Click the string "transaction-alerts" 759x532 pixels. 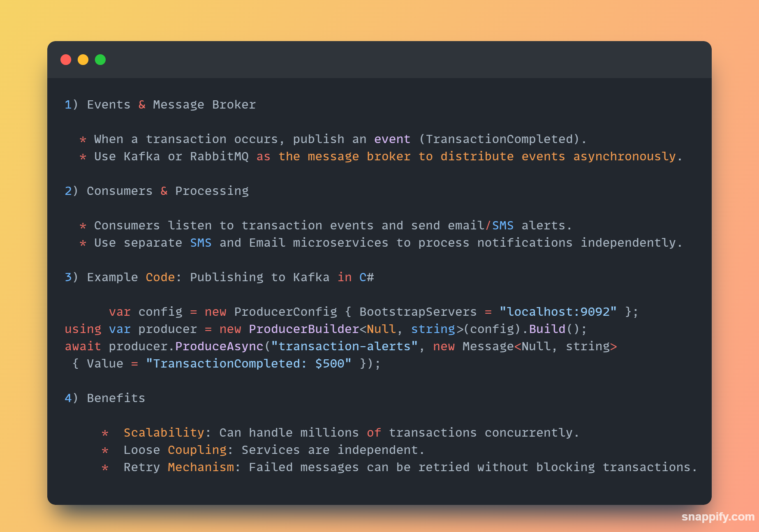[344, 346]
